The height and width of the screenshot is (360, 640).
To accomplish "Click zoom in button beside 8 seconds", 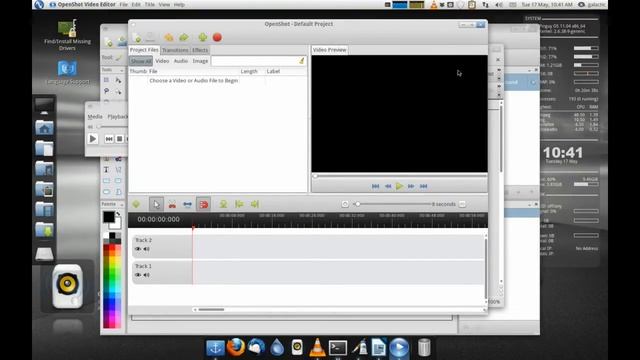I will pyautogui.click(x=462, y=204).
